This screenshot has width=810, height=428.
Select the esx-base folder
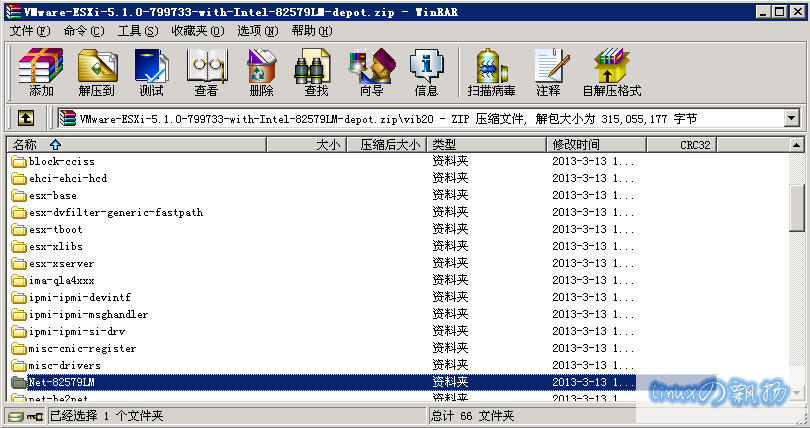(52, 195)
